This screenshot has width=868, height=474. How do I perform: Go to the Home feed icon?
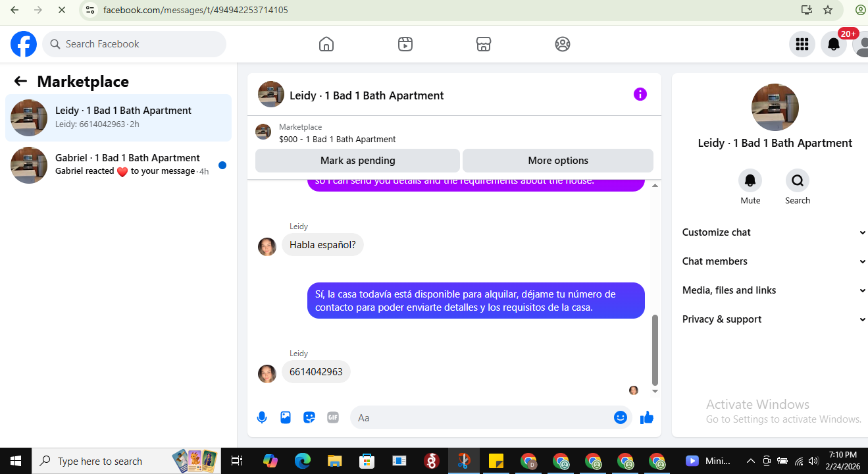click(x=326, y=44)
